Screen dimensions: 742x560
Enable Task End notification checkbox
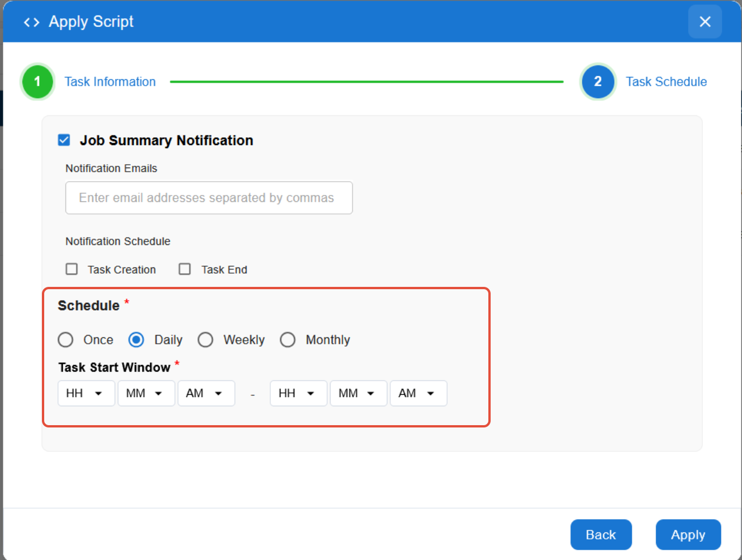[x=185, y=269]
